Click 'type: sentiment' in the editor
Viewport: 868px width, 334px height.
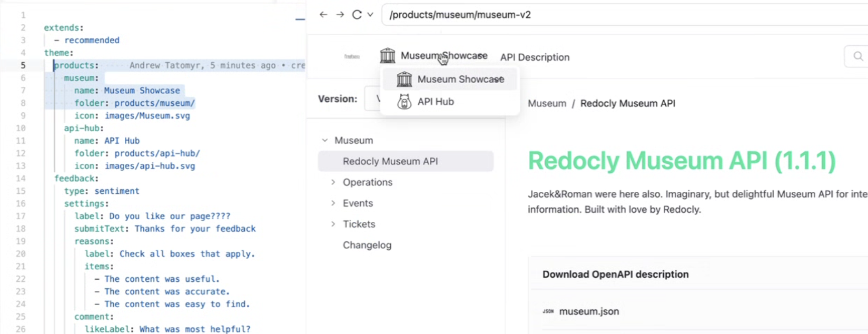[x=102, y=191]
